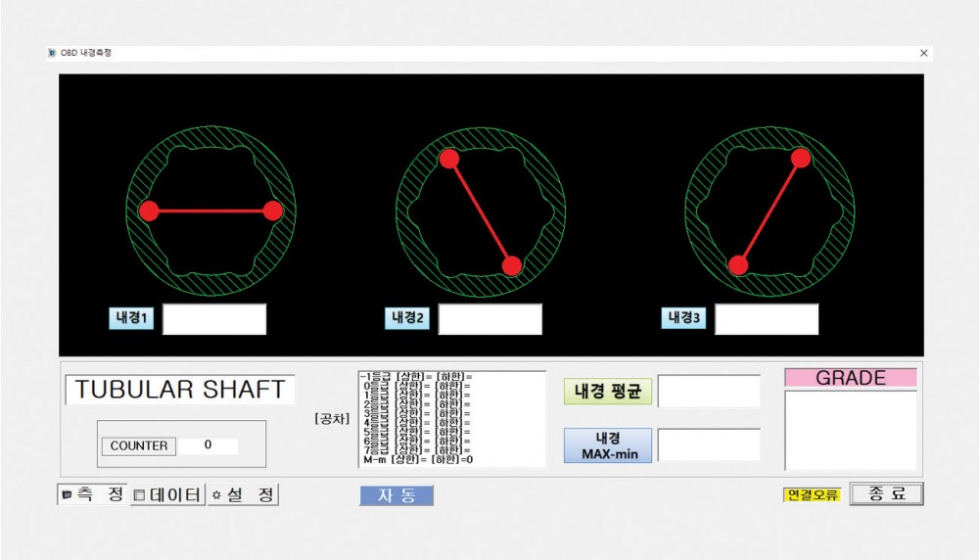The height and width of the screenshot is (560, 979).
Task: Open the 설정 (Settings) tab
Action: click(243, 495)
